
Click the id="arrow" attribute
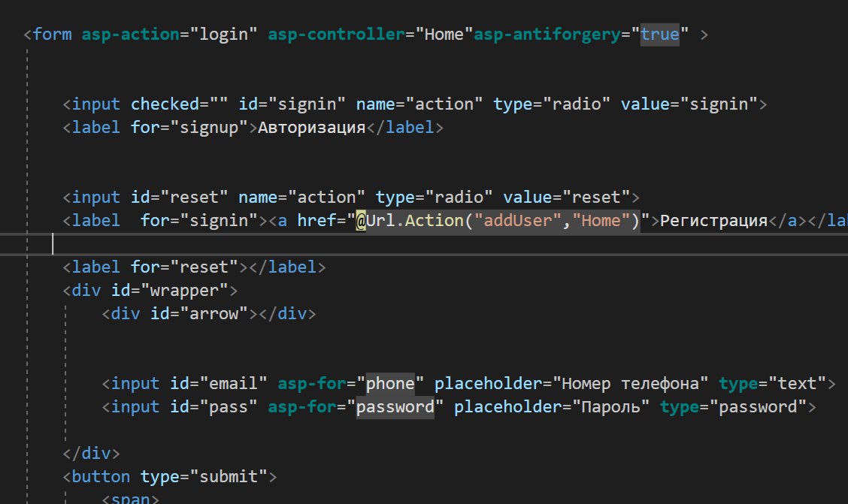click(199, 314)
